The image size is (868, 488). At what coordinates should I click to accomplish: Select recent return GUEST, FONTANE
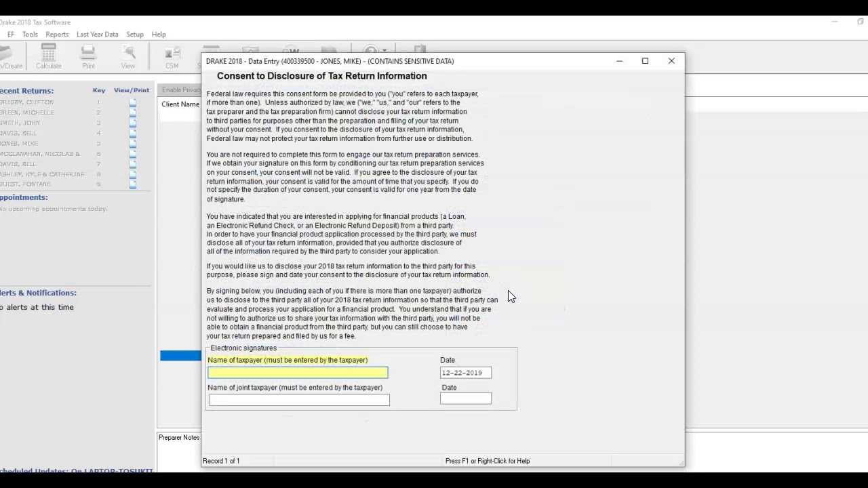coord(26,184)
